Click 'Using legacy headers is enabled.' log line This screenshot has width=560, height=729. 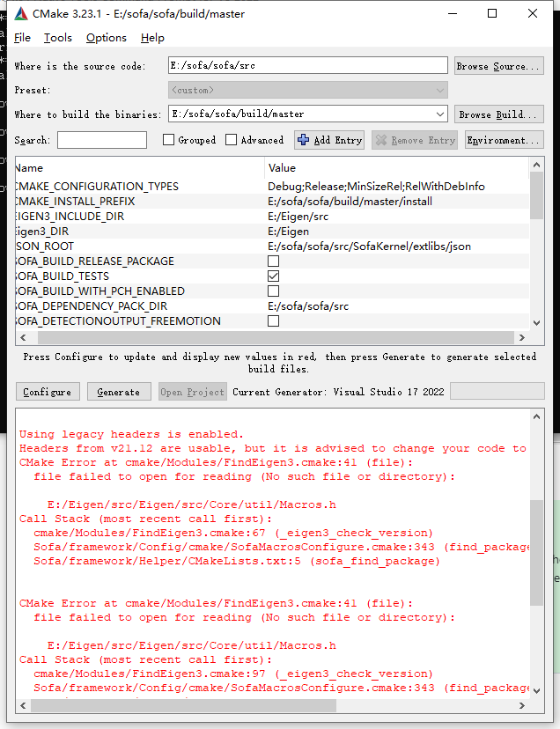coord(131,434)
